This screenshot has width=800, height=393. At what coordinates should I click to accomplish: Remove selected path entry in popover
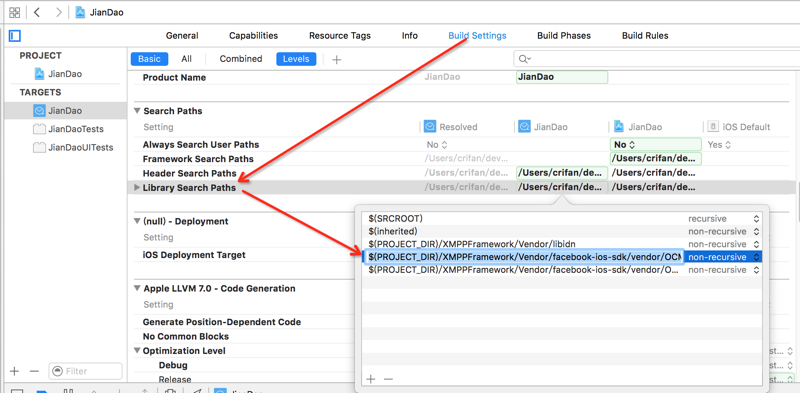pyautogui.click(x=388, y=379)
